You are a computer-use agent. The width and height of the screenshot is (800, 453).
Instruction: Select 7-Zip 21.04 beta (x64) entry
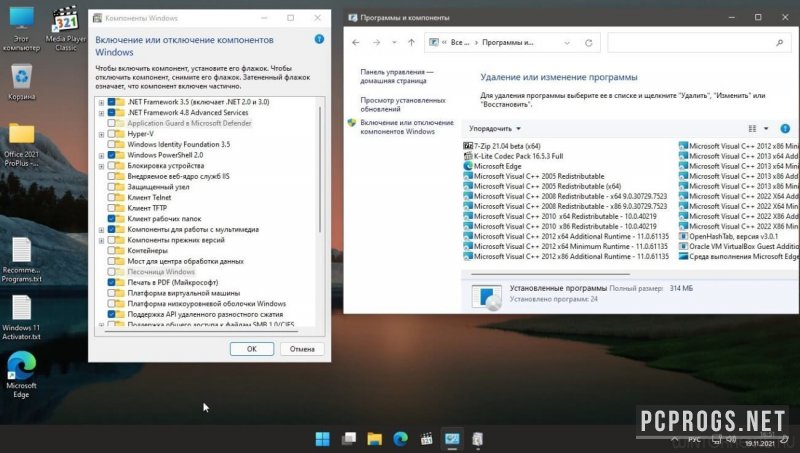(502, 146)
